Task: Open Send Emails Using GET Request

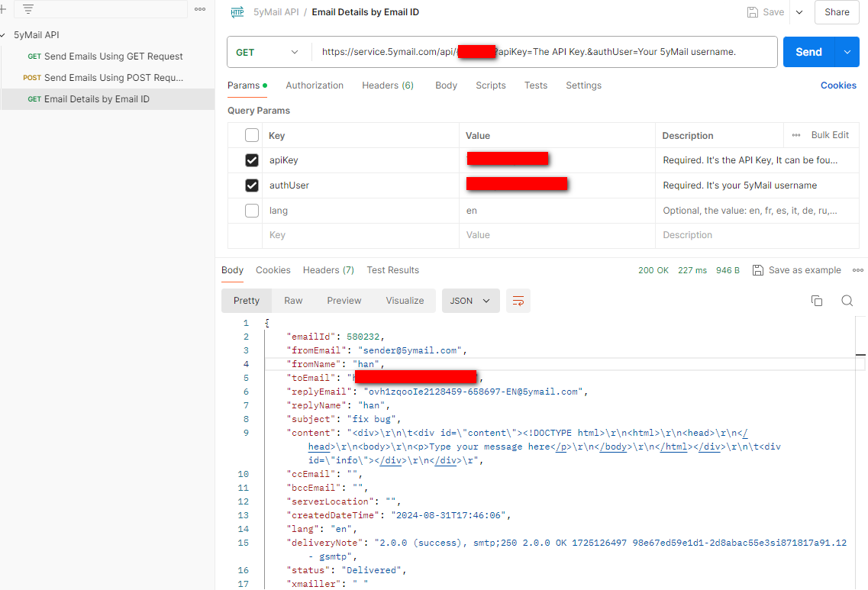Action: click(108, 56)
